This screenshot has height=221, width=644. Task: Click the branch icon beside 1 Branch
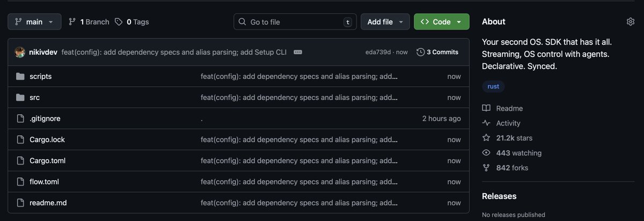(72, 22)
